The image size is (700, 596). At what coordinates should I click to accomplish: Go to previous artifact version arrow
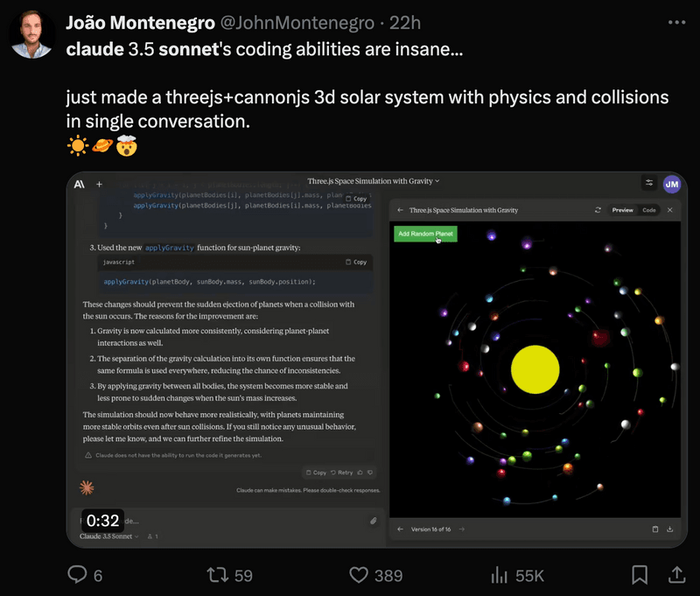coord(401,529)
